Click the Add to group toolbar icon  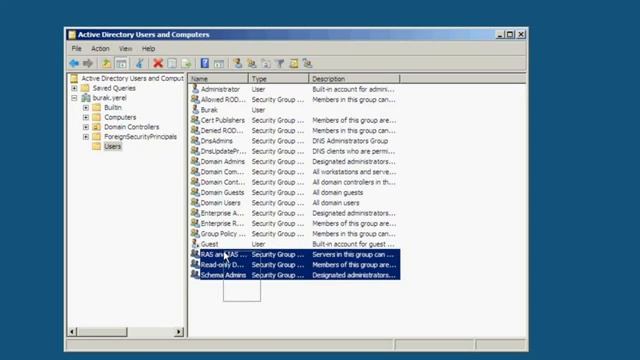pyautogui.click(x=307, y=63)
